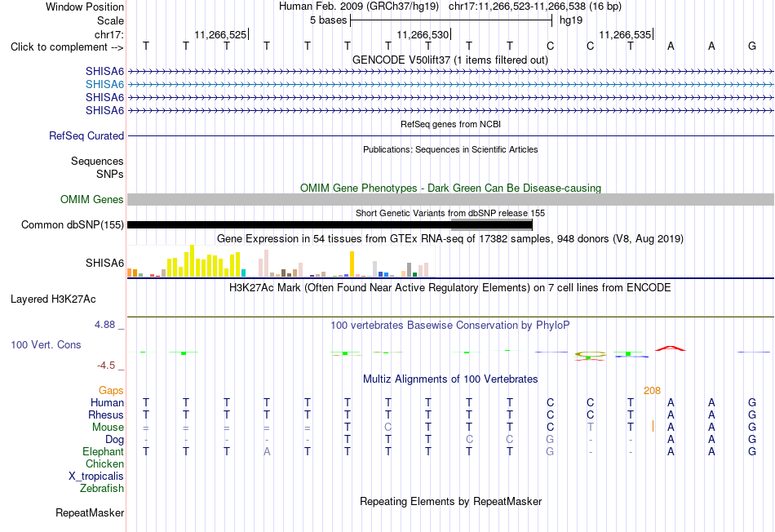Open the first SHISA6 GENCODE transcript label
The height and width of the screenshot is (532, 775).
click(x=104, y=71)
